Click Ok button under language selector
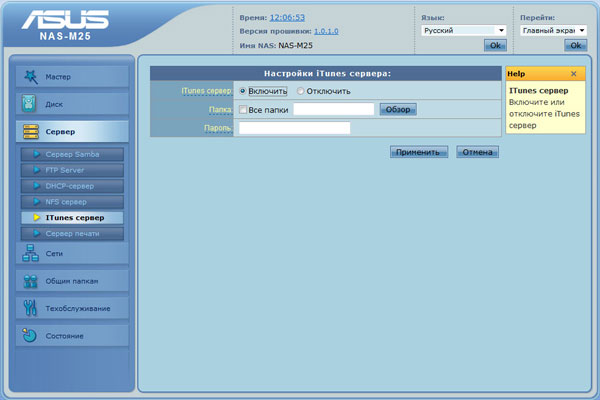600x400 pixels. [495, 46]
